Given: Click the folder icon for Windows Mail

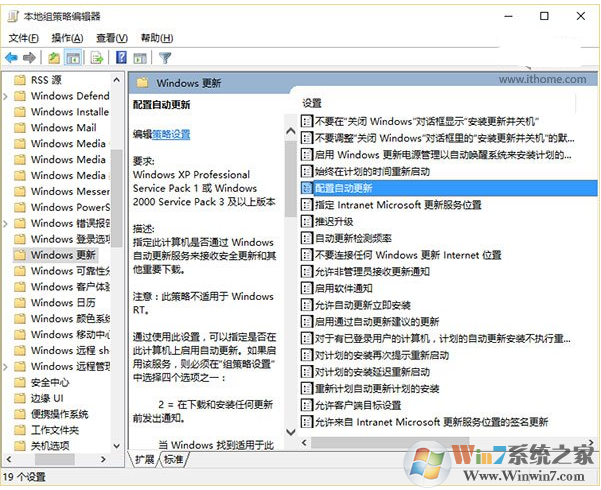Looking at the screenshot, I should point(20,128).
